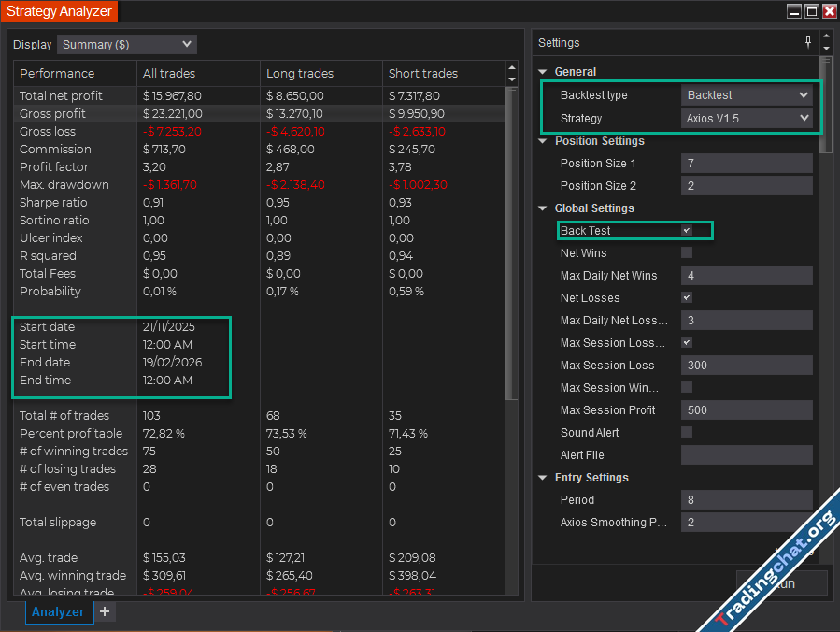Click the Long trades column header

[x=300, y=73]
